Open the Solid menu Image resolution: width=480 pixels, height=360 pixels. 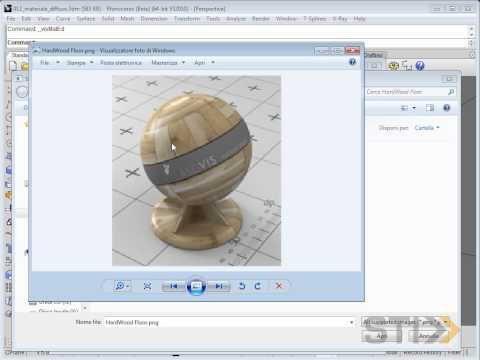click(x=108, y=19)
